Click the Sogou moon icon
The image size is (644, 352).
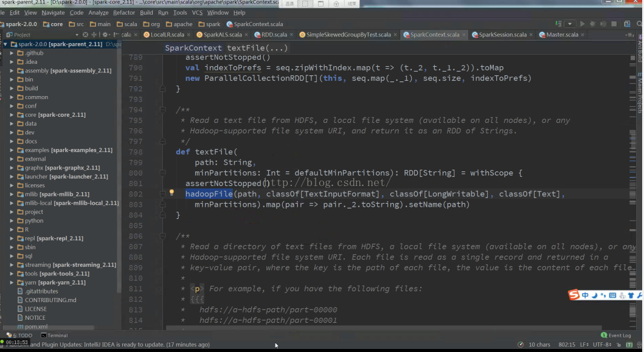point(594,295)
